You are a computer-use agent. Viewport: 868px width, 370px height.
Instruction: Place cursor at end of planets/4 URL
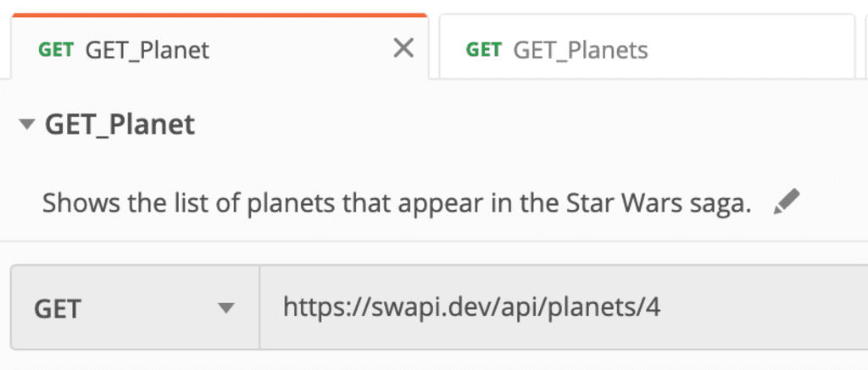[660, 306]
